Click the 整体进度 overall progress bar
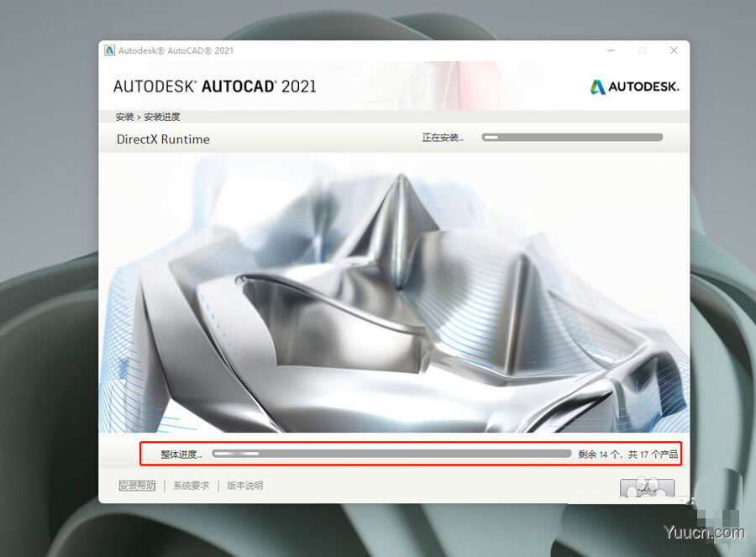This screenshot has height=557, width=756. pos(391,454)
